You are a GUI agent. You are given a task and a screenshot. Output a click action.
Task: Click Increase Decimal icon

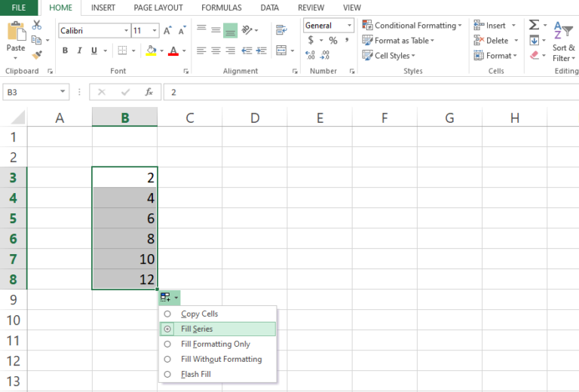click(310, 55)
